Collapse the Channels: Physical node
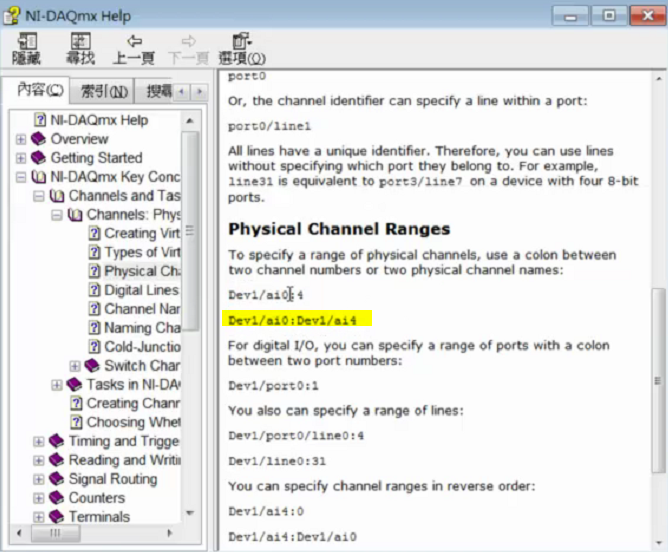 tap(56, 215)
